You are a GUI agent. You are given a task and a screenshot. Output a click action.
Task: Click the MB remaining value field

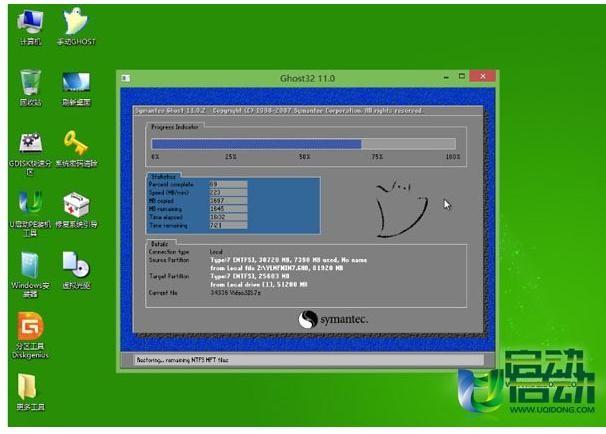(228, 209)
